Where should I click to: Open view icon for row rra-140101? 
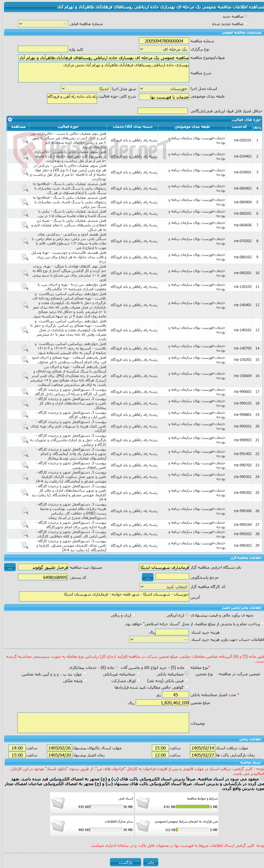[24, 330]
